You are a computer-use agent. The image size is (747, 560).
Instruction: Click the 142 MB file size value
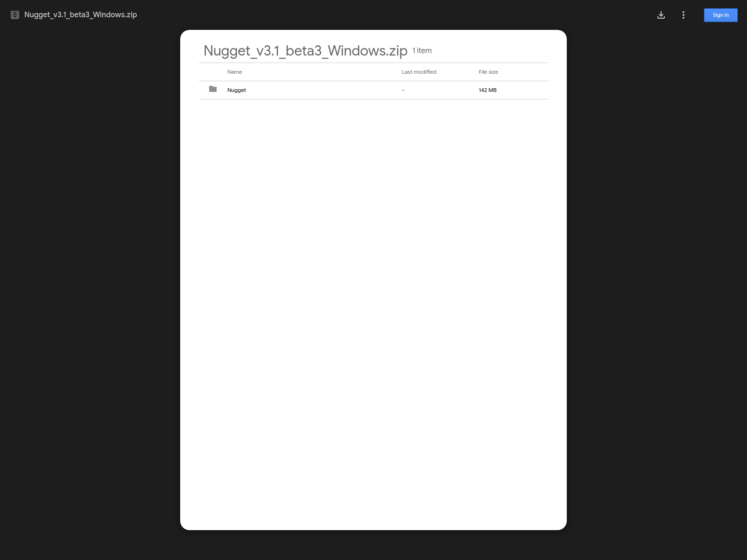coord(487,90)
